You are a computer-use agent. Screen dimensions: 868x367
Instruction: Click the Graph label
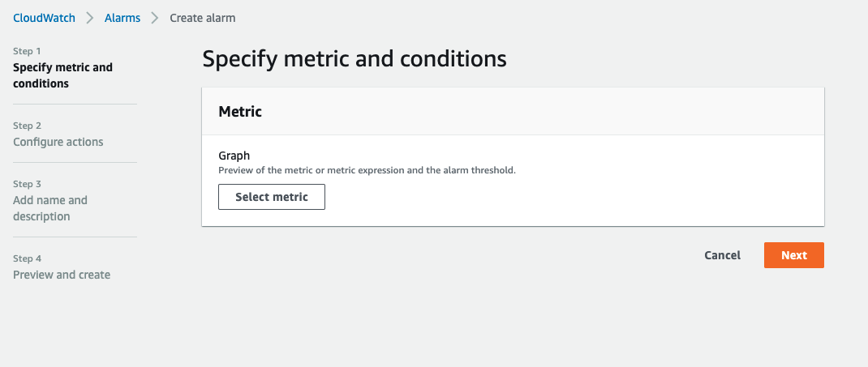pos(234,156)
